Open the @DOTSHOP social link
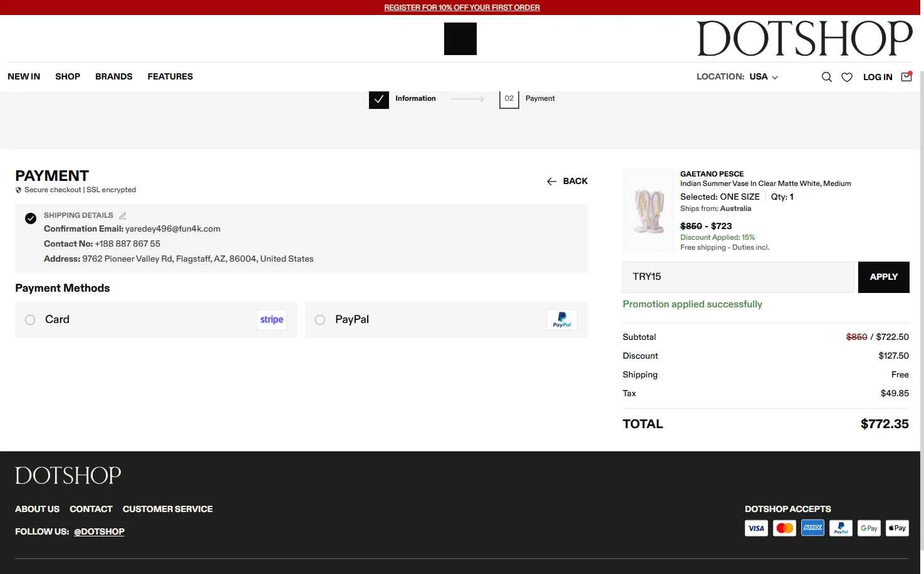924x574 pixels. pos(99,531)
